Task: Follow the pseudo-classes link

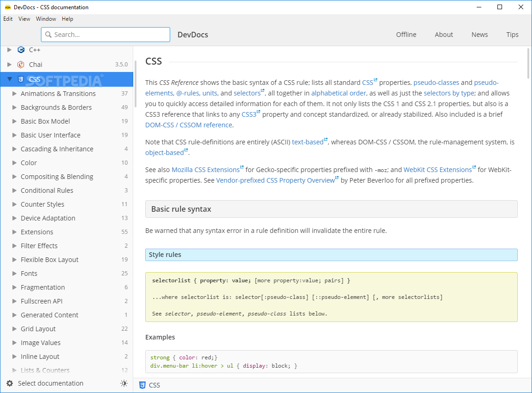Action: click(x=436, y=83)
